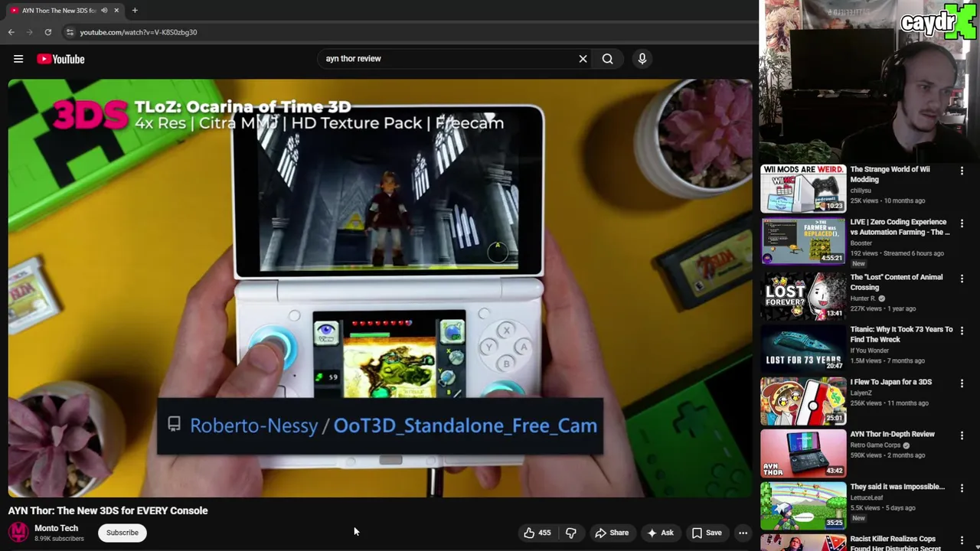Image resolution: width=980 pixels, height=551 pixels.
Task: Run the search with the magnifier button
Action: (x=607, y=58)
